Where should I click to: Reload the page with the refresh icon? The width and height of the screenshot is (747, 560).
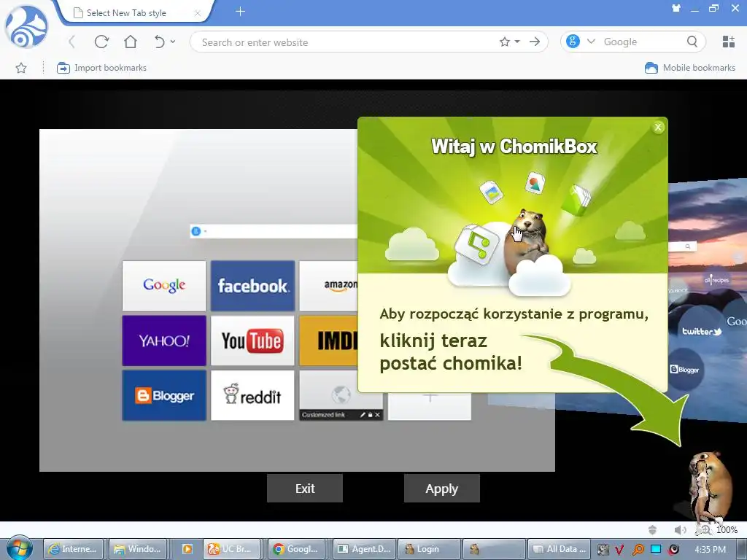click(101, 42)
